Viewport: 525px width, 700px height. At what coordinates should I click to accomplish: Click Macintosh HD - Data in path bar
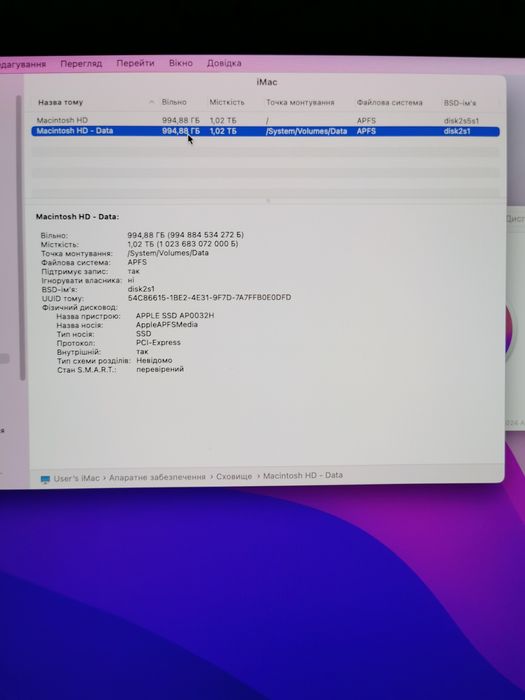[303, 475]
